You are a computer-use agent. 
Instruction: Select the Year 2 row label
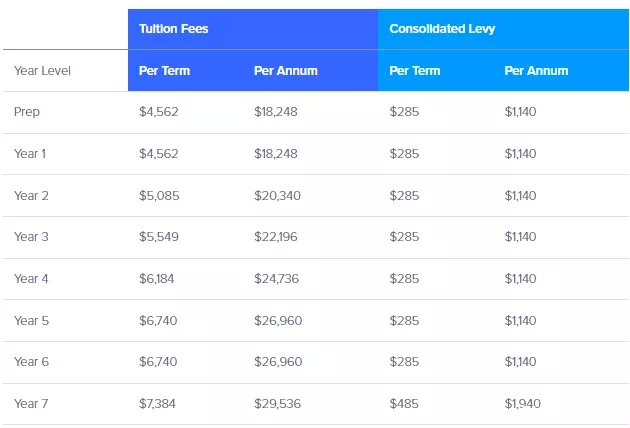pos(31,196)
